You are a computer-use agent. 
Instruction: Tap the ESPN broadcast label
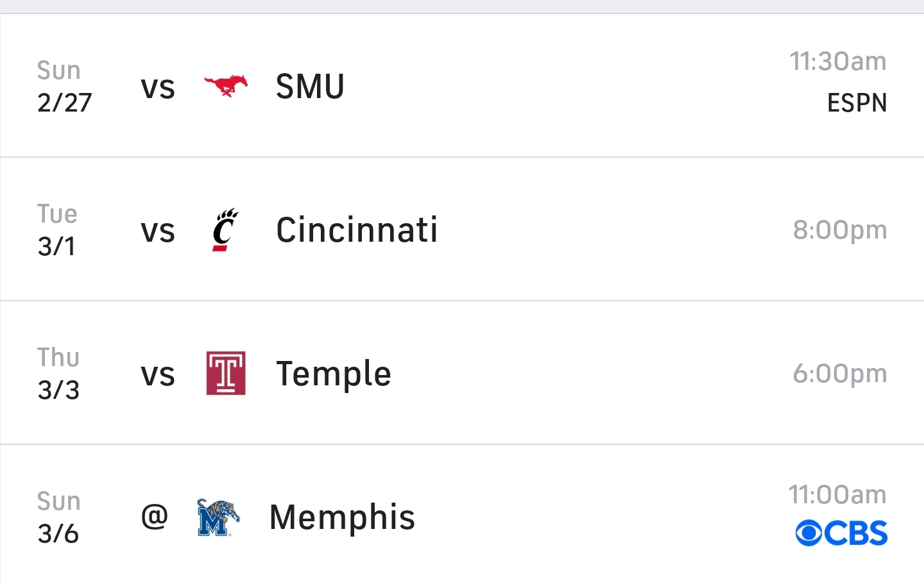(857, 103)
